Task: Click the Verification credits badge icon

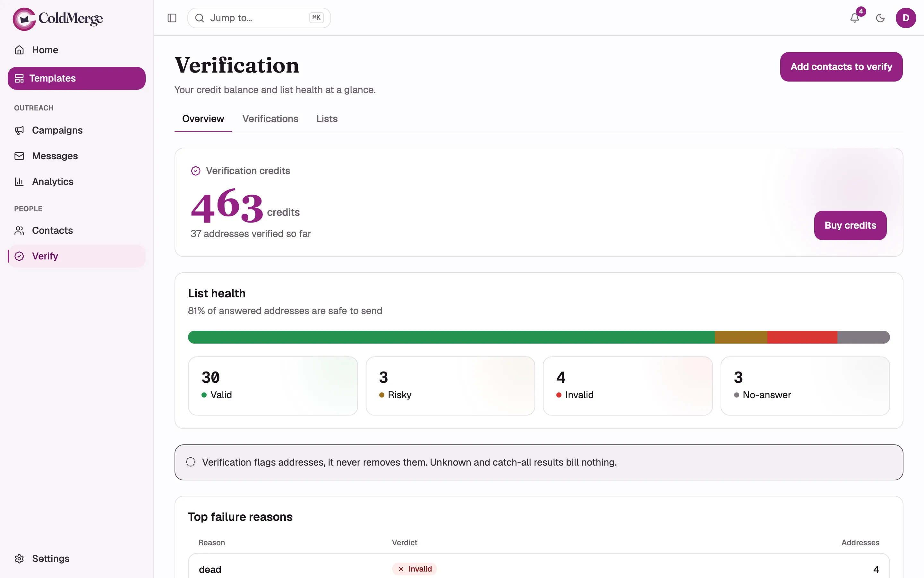Action: coord(195,171)
